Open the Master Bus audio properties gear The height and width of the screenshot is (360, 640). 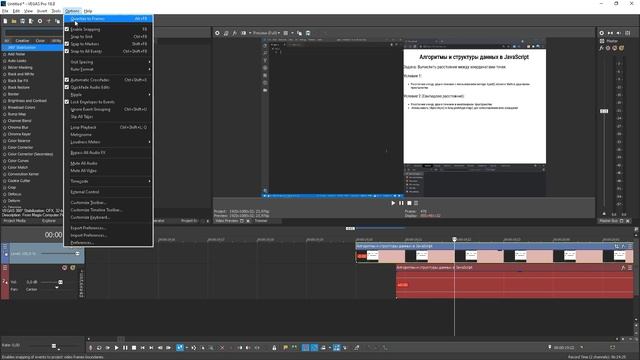(x=602, y=33)
